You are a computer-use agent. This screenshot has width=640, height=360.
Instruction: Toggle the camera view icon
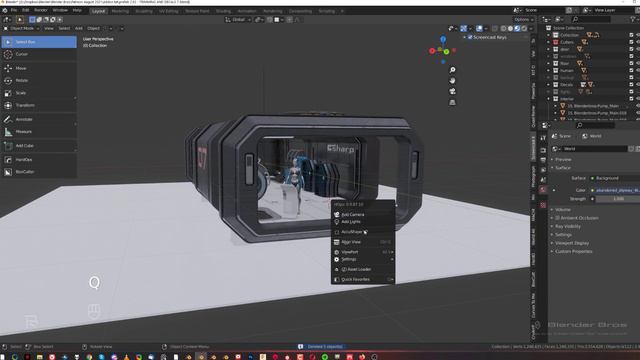(x=452, y=91)
